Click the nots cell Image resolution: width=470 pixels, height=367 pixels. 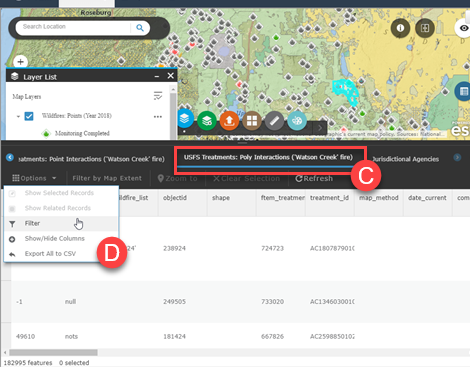click(x=71, y=336)
